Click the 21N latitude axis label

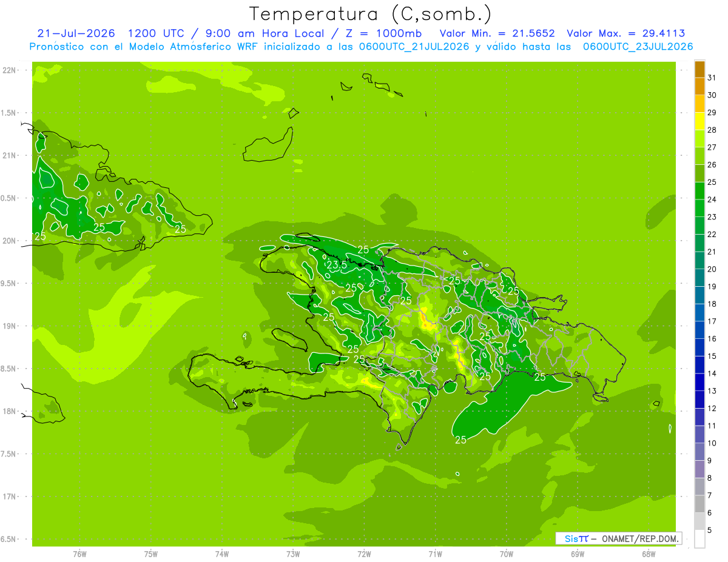8,156
